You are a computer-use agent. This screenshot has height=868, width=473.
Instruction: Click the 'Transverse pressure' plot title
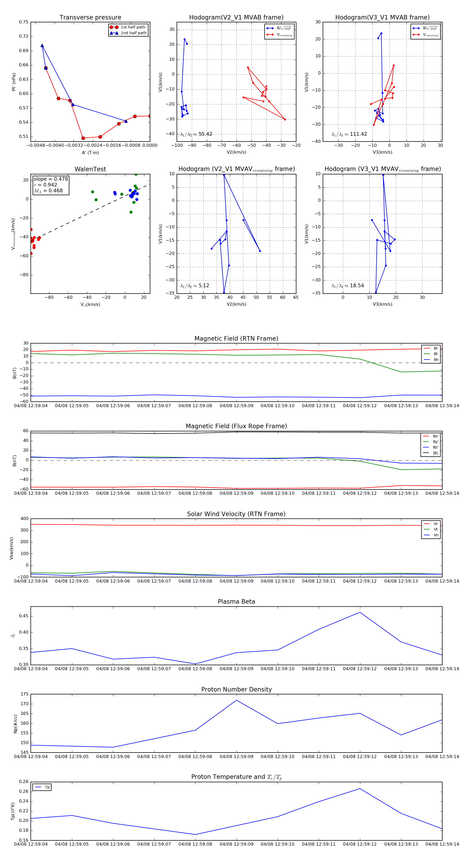pyautogui.click(x=90, y=18)
